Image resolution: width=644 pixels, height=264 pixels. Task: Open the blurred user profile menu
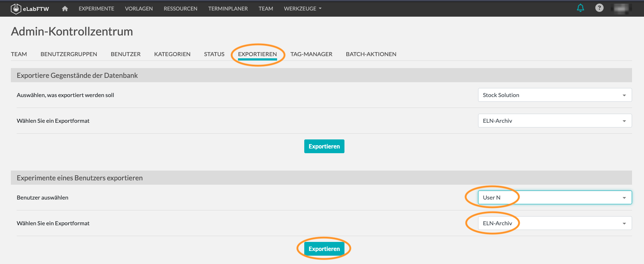[621, 8]
